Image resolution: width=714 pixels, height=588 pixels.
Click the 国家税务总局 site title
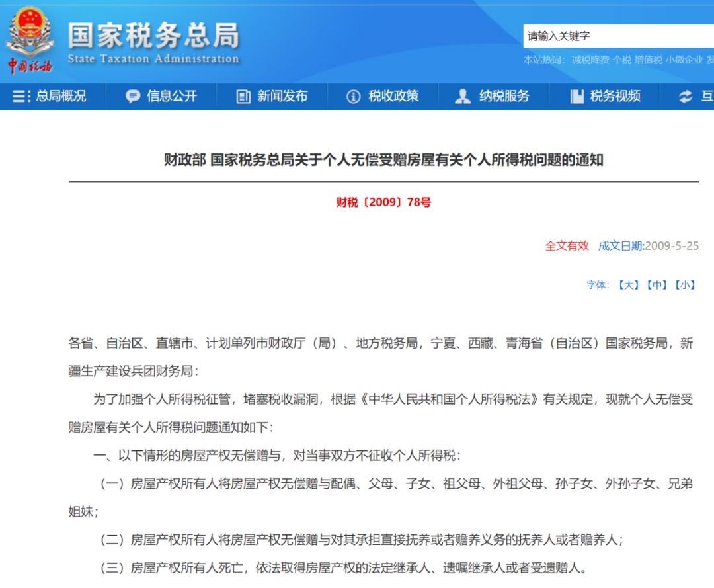coord(153,35)
